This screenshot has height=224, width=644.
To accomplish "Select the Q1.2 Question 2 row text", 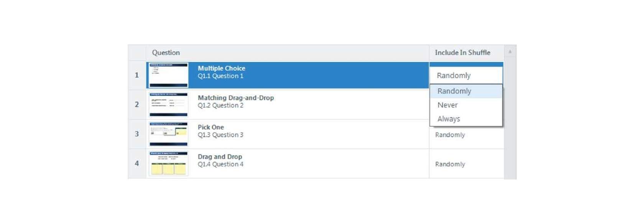I will coord(220,106).
